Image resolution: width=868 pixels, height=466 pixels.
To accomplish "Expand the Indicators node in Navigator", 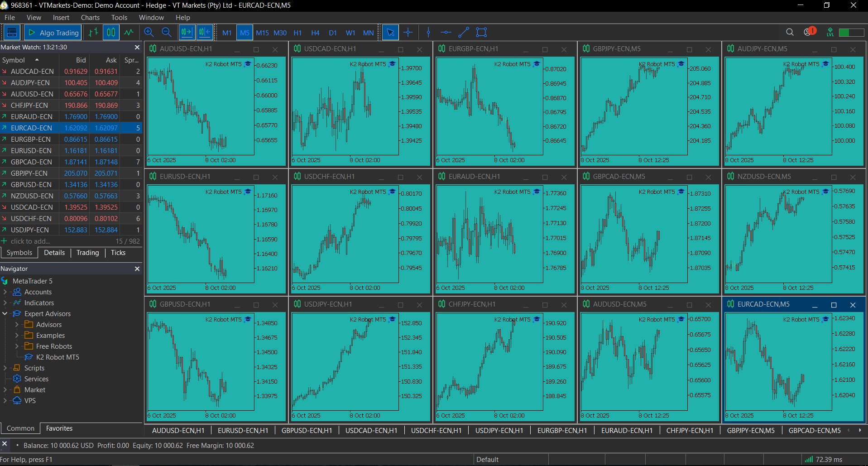I will [5, 303].
